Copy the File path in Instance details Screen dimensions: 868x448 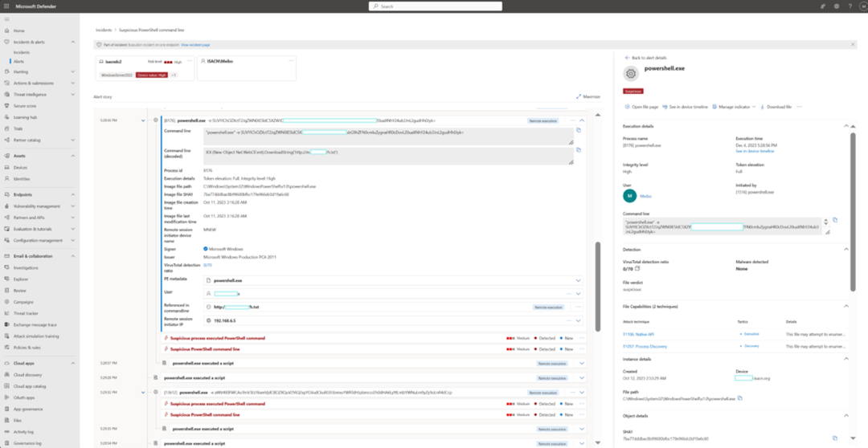tap(739, 398)
